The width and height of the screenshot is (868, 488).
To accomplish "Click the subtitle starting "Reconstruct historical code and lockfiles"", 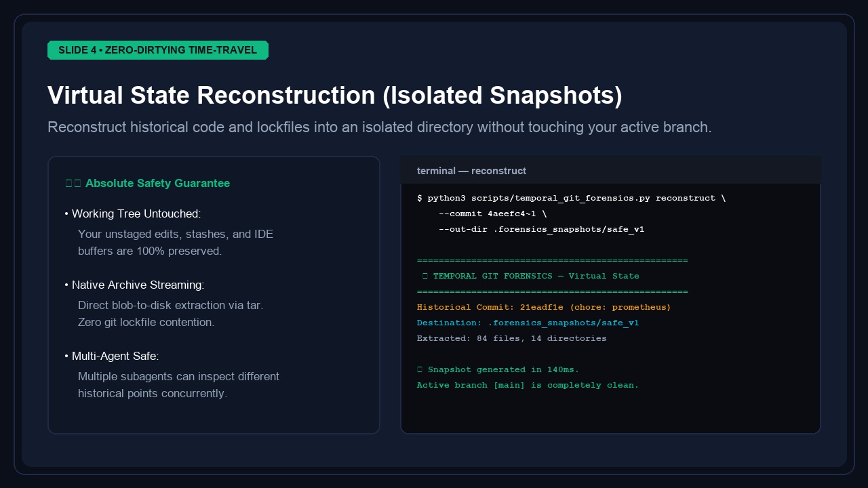I will (380, 127).
